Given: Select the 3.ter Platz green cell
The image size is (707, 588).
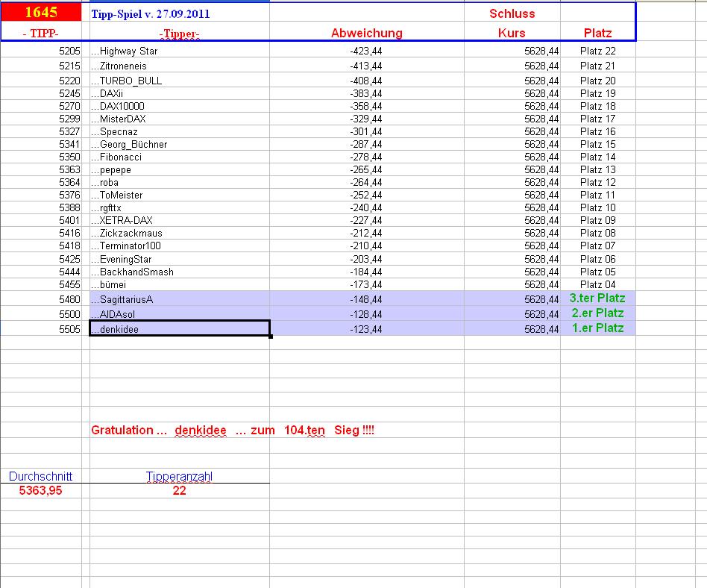Looking at the screenshot, I should point(596,298).
